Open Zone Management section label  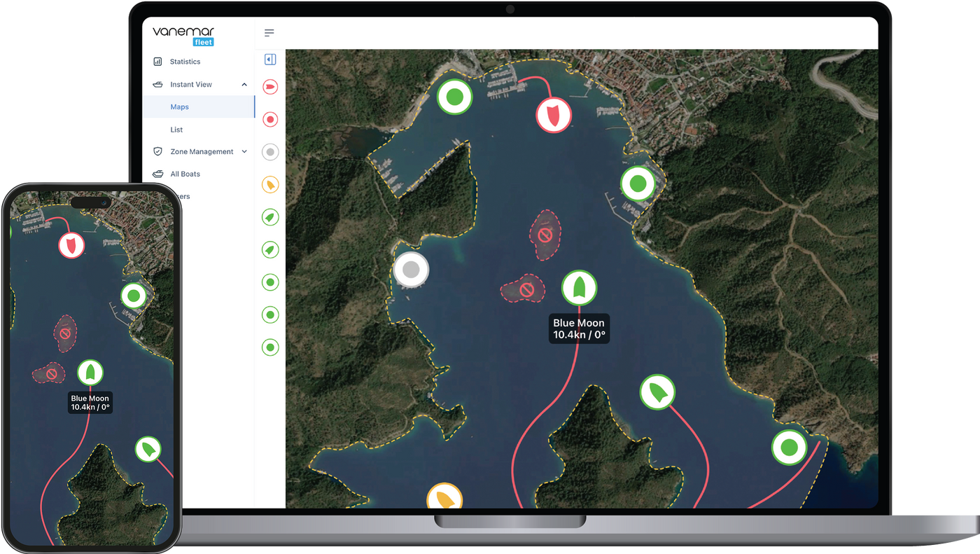point(202,151)
